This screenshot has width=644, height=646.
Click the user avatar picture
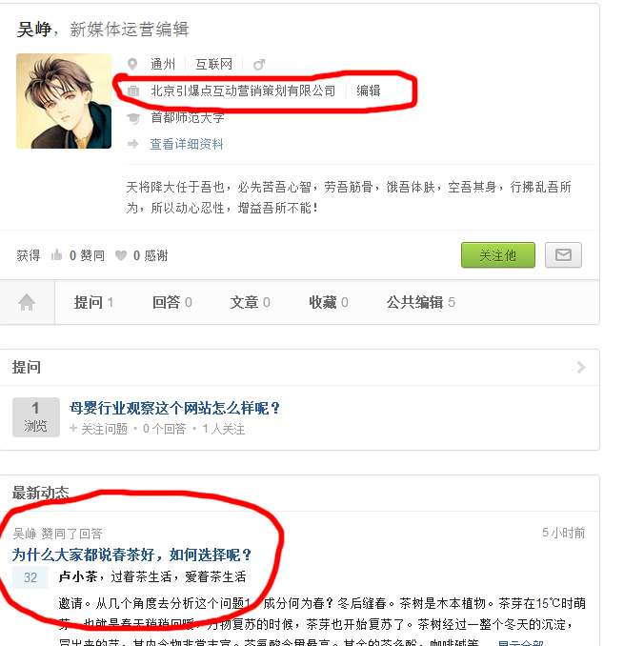point(64,101)
